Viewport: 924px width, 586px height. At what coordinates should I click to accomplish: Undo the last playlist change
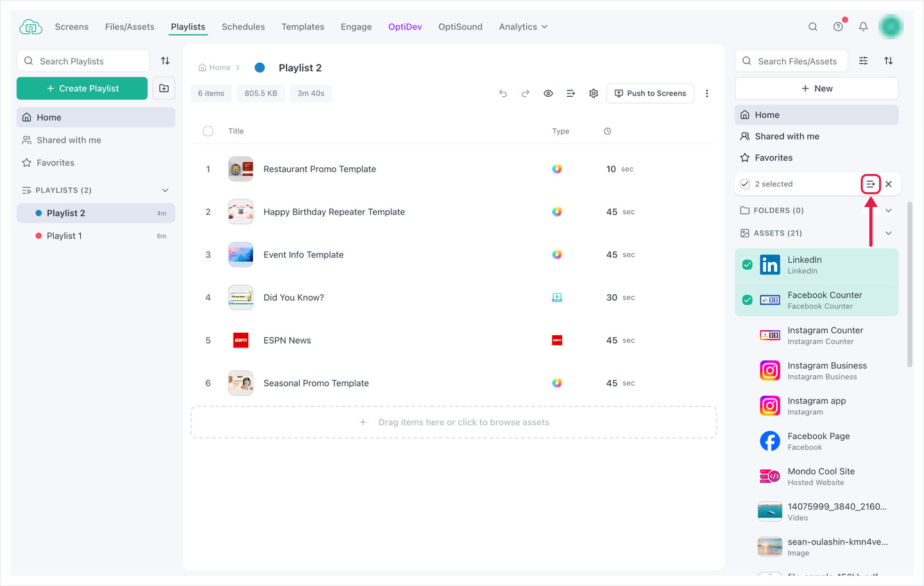tap(503, 94)
